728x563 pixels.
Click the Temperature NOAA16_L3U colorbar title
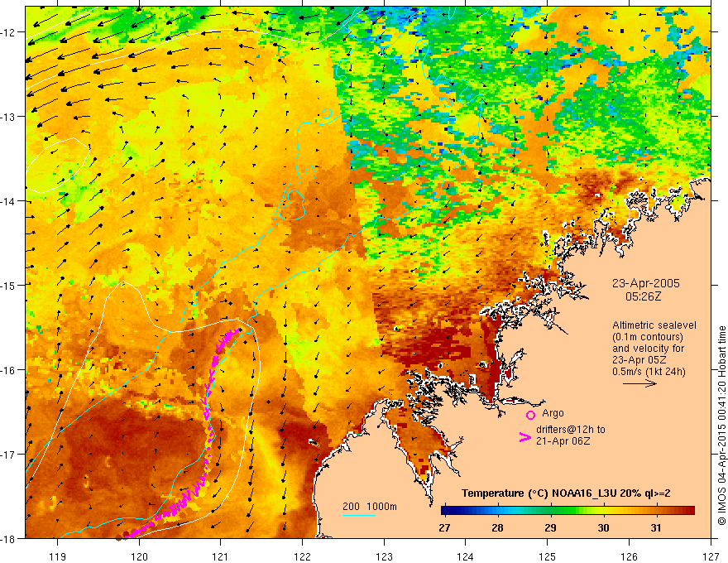[x=566, y=493]
